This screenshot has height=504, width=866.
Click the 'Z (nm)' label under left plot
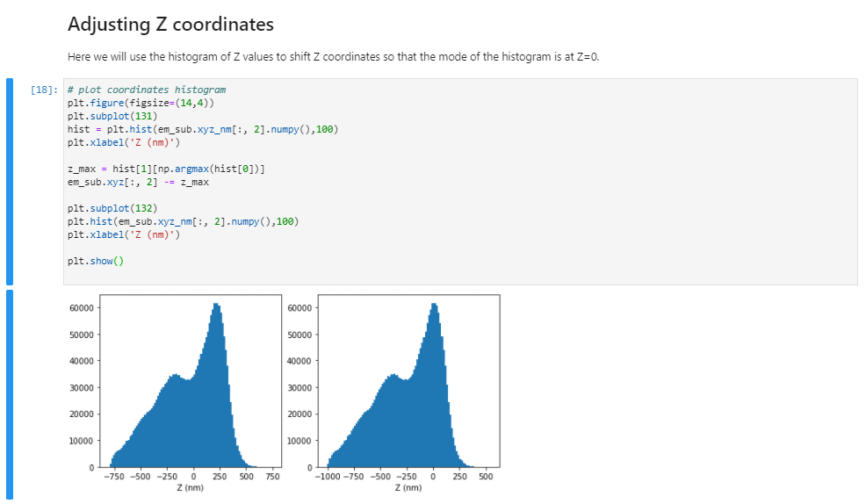point(191,487)
